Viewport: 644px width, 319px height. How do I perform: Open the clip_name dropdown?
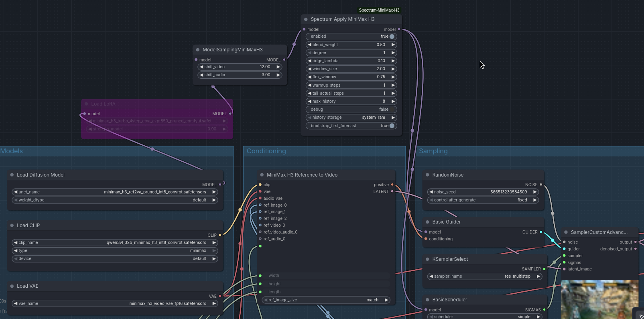[115, 243]
